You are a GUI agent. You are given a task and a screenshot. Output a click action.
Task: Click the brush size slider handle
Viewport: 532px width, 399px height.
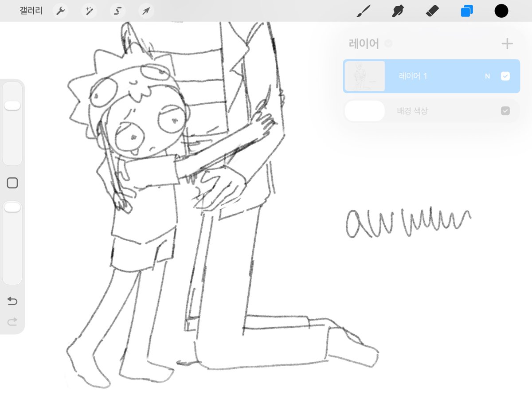coord(12,106)
